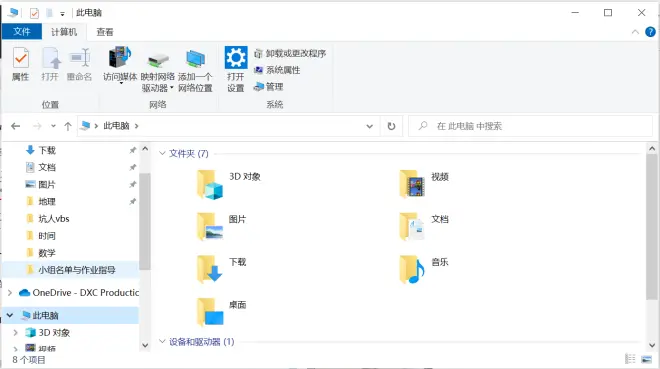This screenshot has height=369, width=660.
Task: Click content pane scrollbar down arrow
Action: click(652, 345)
